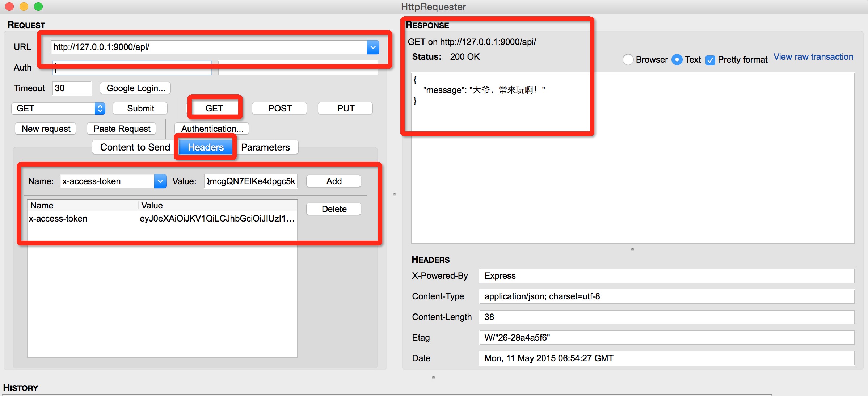Uncheck the Pretty format checkbox
Screen dimensions: 868x396
coord(710,60)
